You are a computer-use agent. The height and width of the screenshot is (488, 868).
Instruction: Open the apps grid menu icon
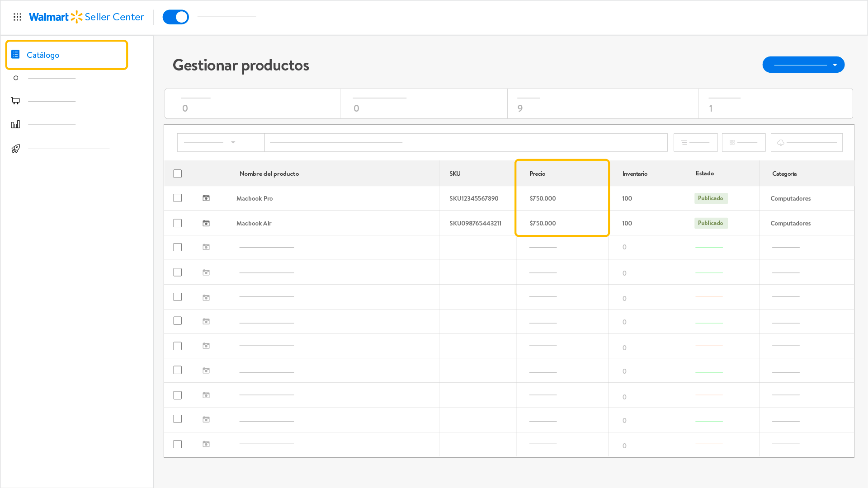(17, 17)
